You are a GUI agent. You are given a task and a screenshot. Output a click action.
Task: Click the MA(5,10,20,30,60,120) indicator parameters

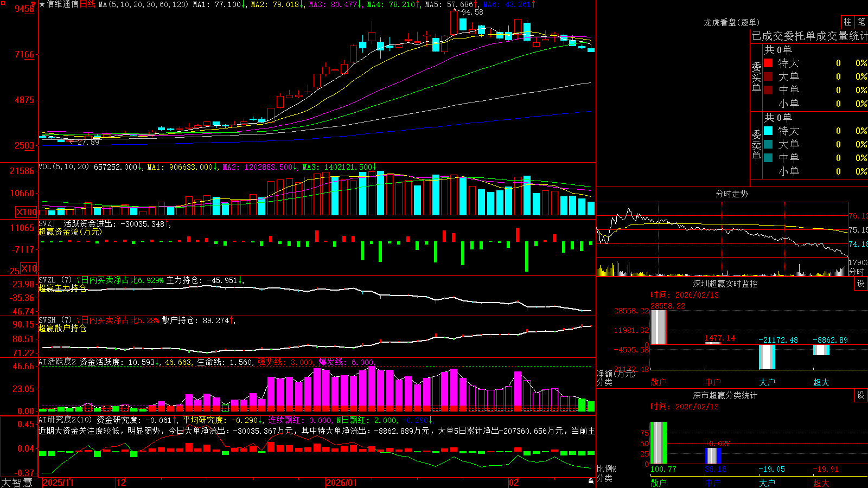point(143,4)
